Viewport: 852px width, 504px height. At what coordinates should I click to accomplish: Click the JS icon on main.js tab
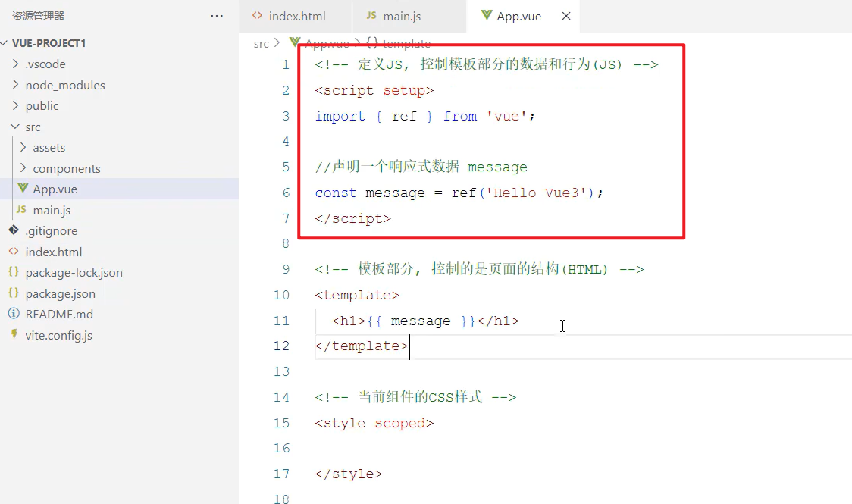tap(371, 16)
